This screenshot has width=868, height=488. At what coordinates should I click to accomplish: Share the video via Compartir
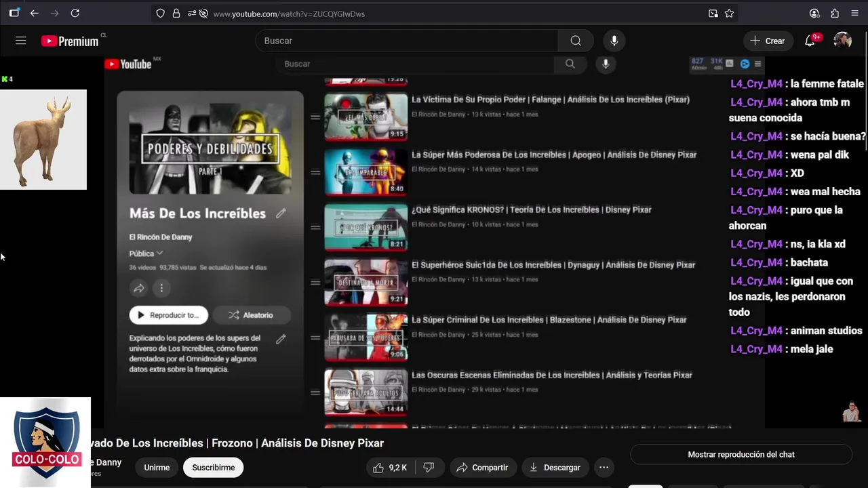482,468
